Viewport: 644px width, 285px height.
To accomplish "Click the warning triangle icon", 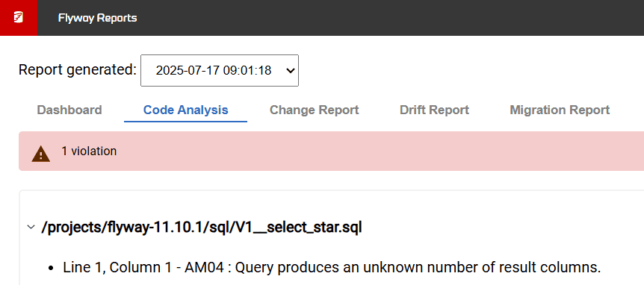I will pos(40,154).
